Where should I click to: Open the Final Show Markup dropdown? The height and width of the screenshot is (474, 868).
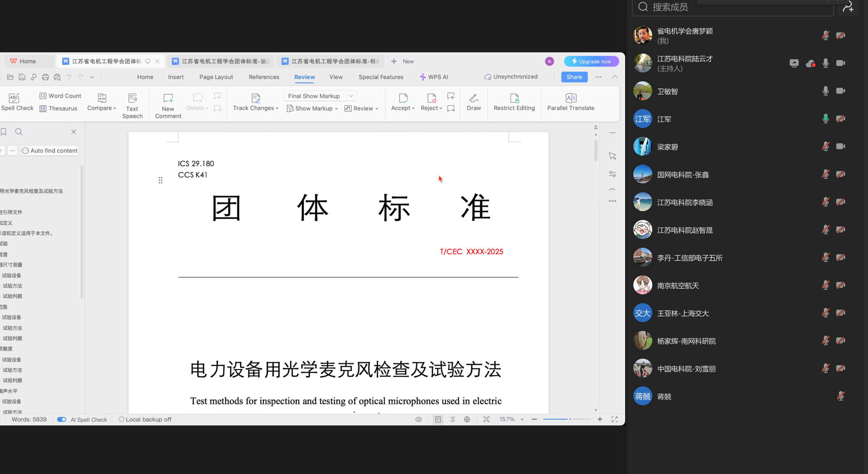pyautogui.click(x=320, y=96)
